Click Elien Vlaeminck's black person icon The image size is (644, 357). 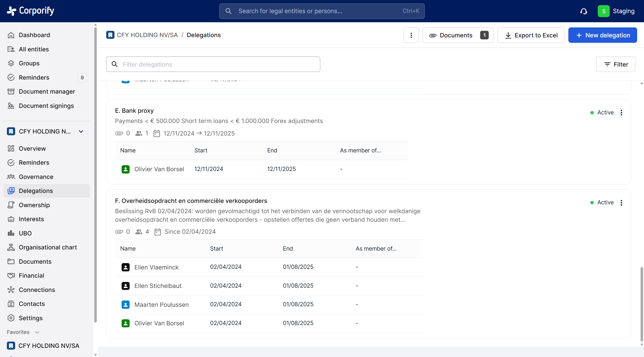point(126,267)
